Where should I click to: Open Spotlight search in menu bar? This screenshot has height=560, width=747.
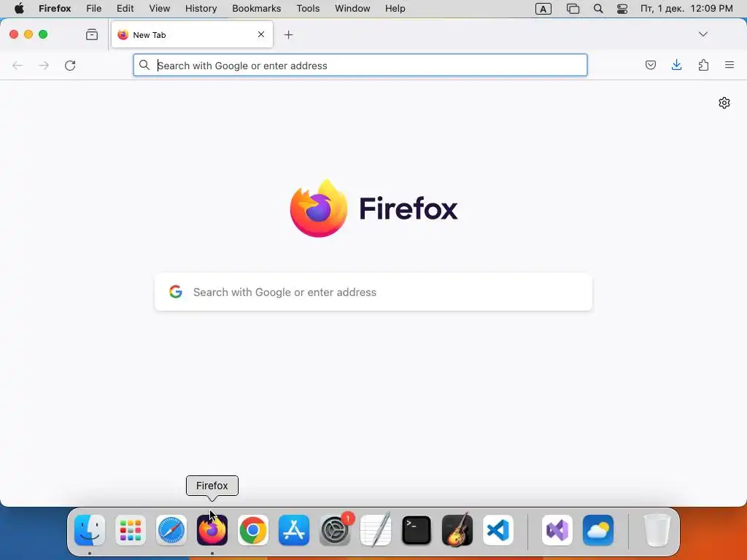coord(598,9)
